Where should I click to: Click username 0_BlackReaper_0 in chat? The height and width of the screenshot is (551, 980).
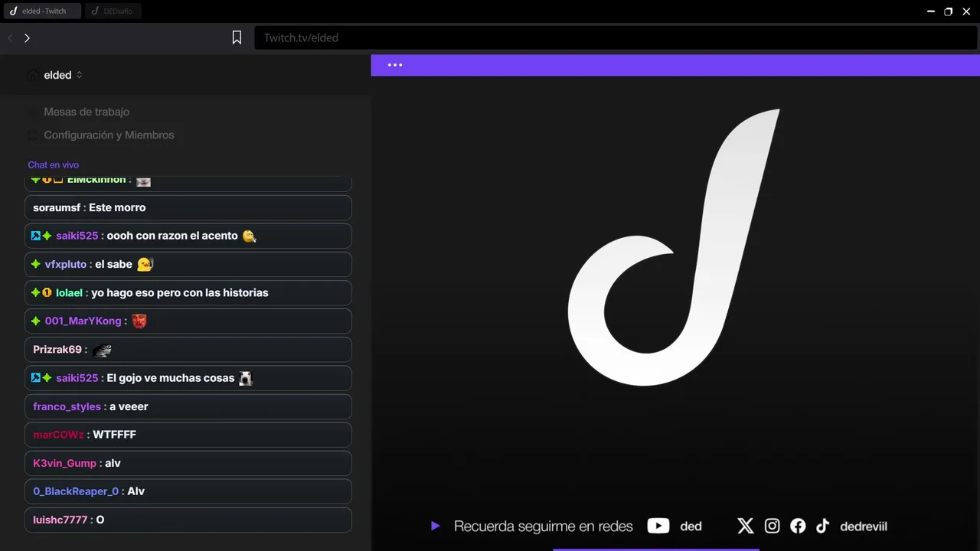click(x=76, y=491)
